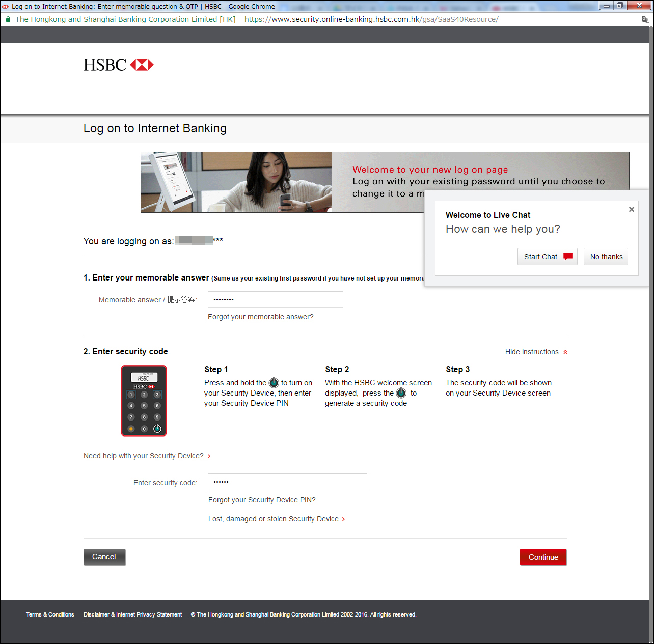Open Terms & Conditions footer link
The height and width of the screenshot is (644, 654).
[50, 614]
